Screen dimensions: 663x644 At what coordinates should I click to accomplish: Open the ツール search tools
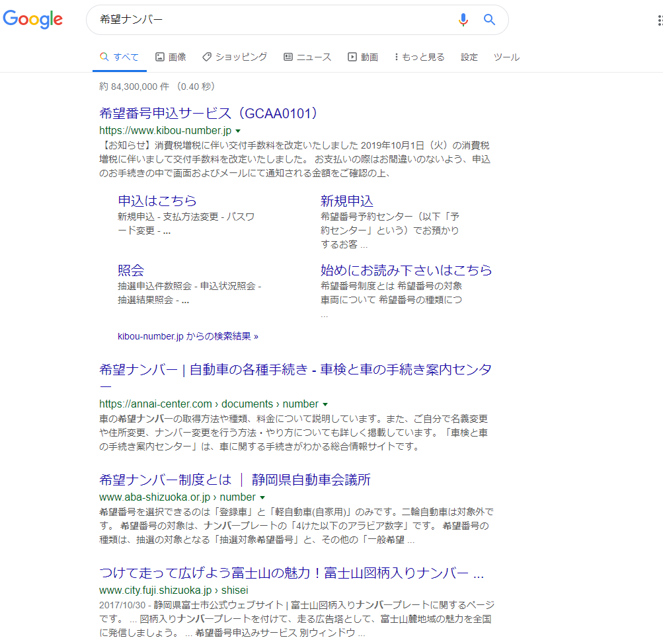point(506,57)
